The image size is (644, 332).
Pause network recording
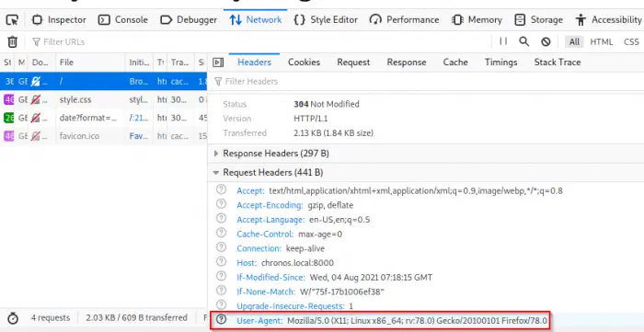click(x=503, y=41)
